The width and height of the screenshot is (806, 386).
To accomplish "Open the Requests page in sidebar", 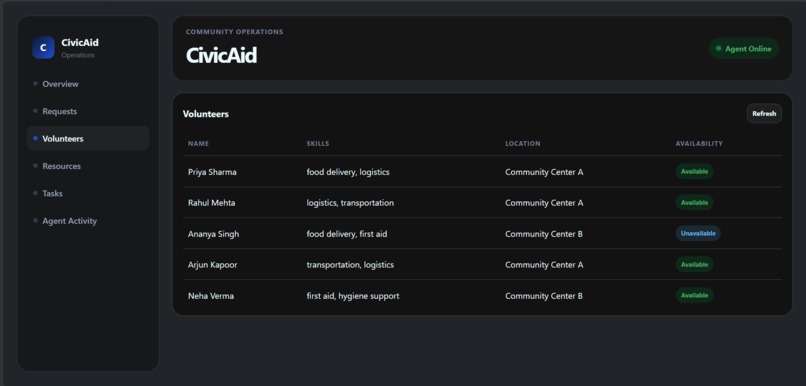I will 60,111.
